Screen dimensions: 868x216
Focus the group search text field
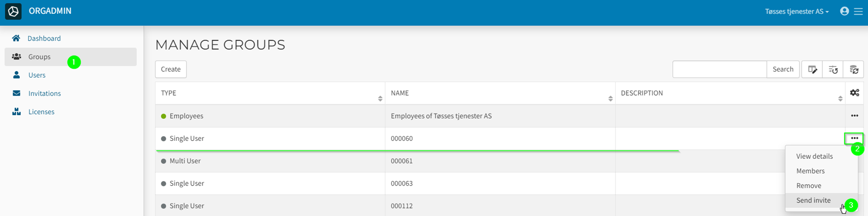pyautogui.click(x=719, y=69)
